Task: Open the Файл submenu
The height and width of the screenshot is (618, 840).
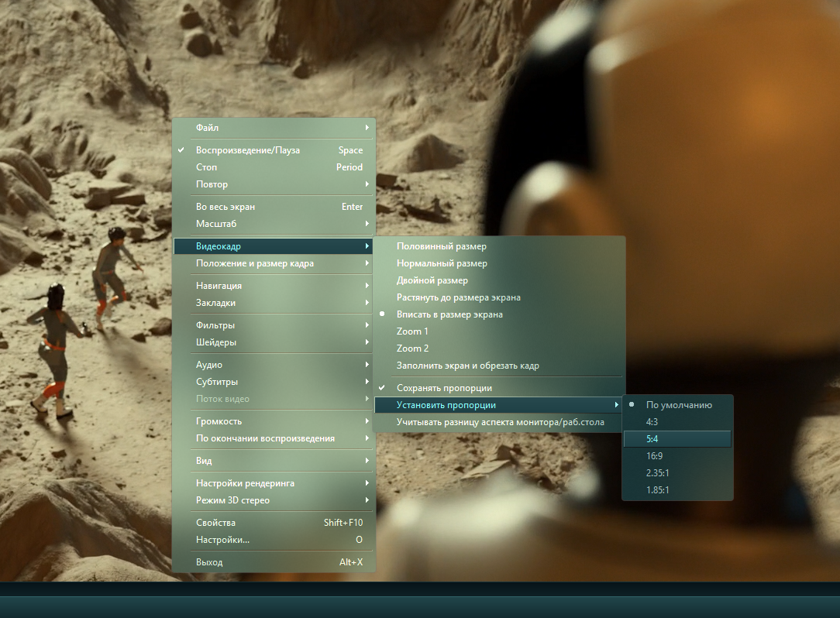Action: click(274, 128)
